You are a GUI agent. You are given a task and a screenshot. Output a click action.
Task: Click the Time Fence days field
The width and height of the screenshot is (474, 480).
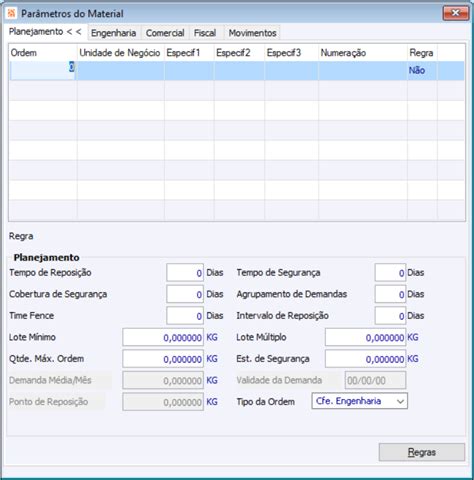(x=185, y=316)
